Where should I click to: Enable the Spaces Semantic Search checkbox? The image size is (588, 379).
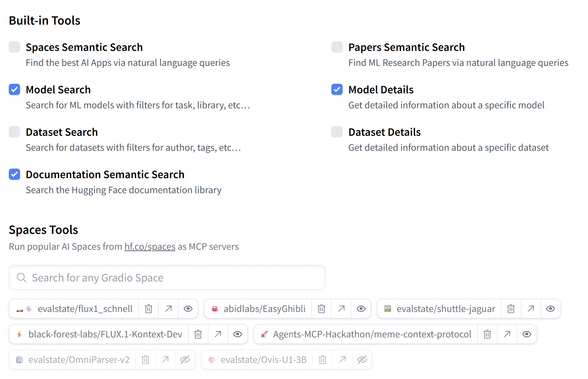tap(14, 47)
